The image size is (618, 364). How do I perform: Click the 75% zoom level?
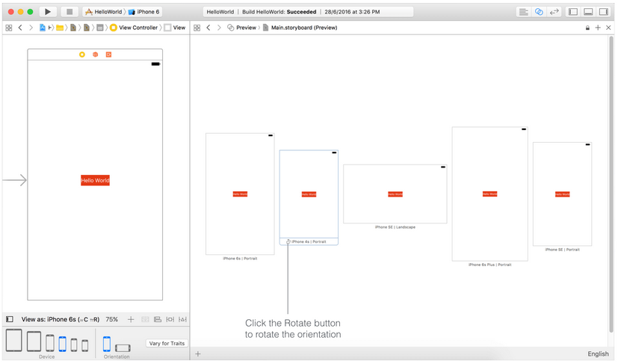tap(111, 319)
